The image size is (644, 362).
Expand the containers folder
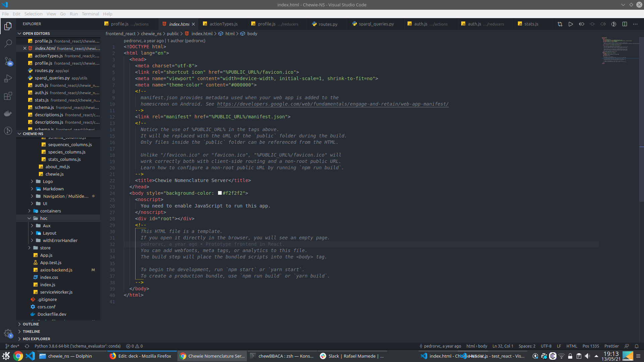click(50, 211)
